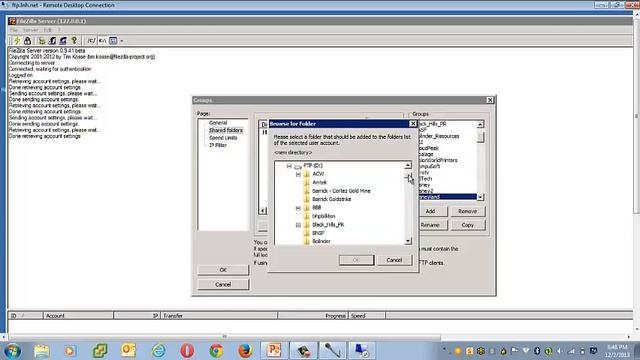Click the user list sorting toolbar icon
640x360 pixels.
click(113, 40)
